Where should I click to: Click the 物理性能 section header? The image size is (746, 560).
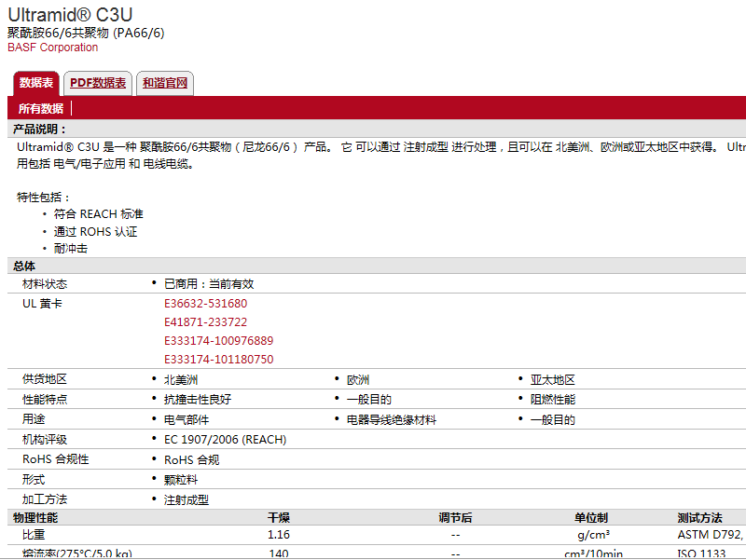pos(35,518)
